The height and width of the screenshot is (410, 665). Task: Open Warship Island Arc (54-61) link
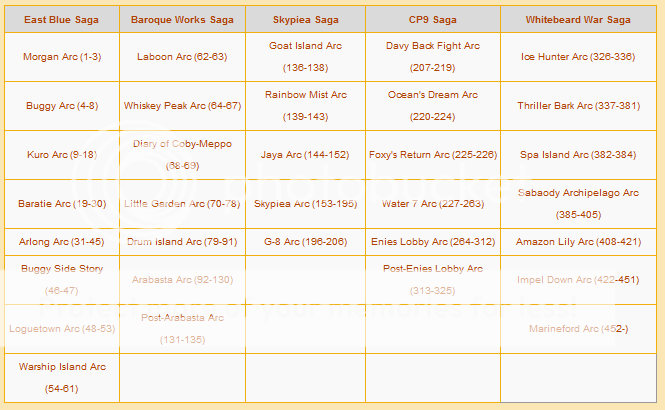[x=62, y=378]
